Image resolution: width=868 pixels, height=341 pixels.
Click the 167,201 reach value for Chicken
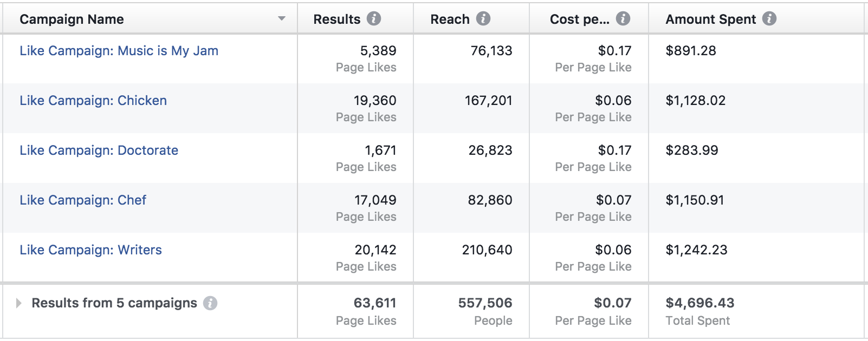point(488,101)
